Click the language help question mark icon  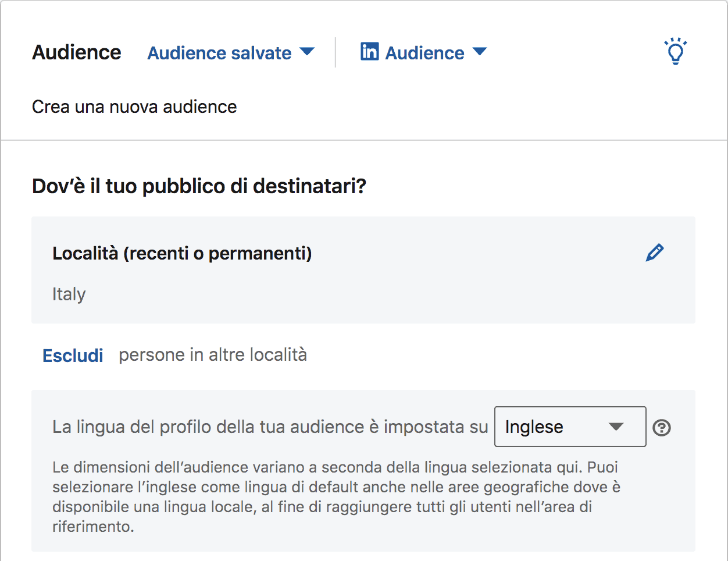662,428
